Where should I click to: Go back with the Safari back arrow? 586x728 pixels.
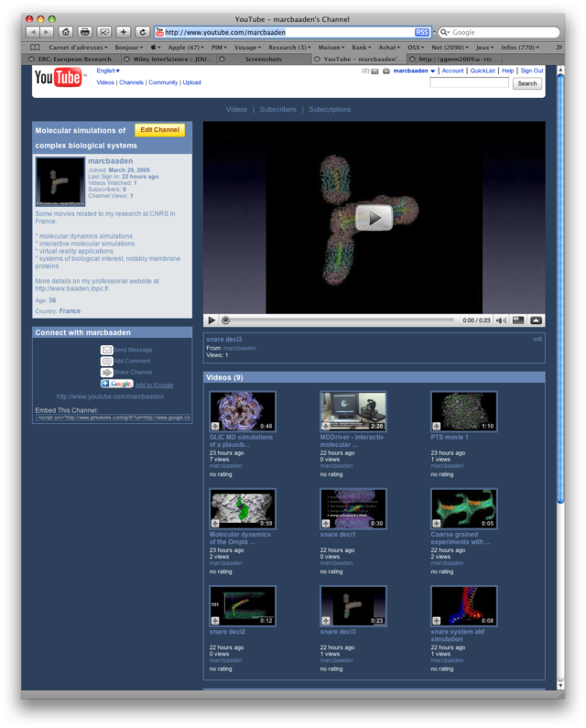32,32
